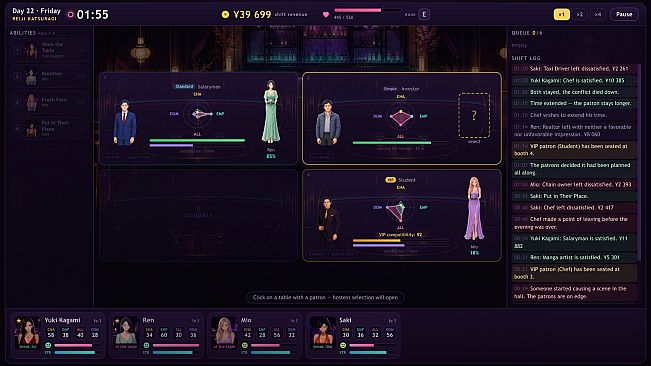651x366 pixels.
Task: Click hostess Mio in purple dress at booth
Action: pos(474,209)
